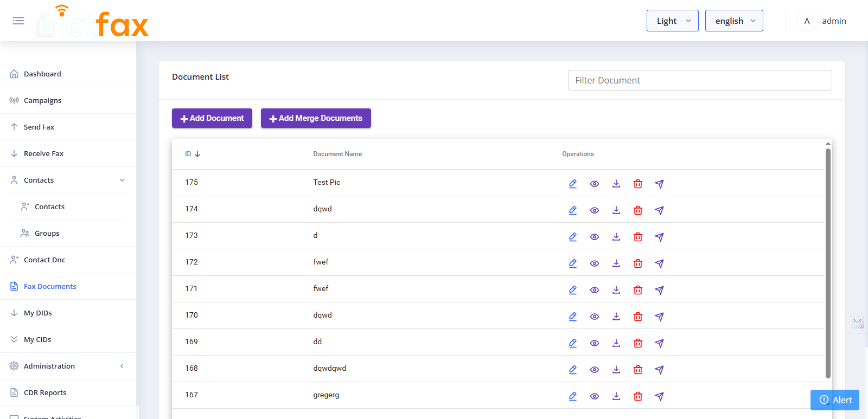Download the dd document row 169
Screen dimensions: 868x419
coord(616,343)
